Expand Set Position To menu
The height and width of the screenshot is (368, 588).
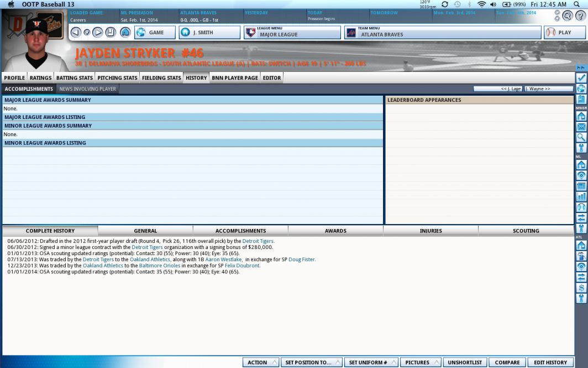point(312,362)
